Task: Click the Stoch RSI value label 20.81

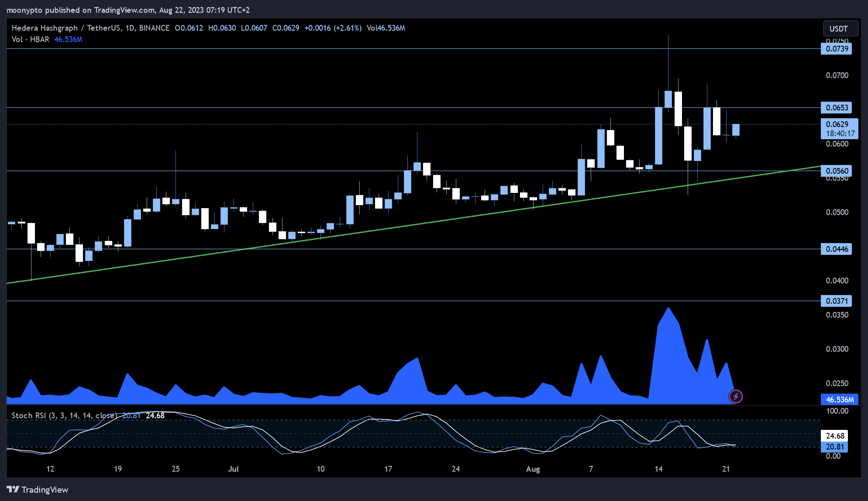Action: pos(835,447)
